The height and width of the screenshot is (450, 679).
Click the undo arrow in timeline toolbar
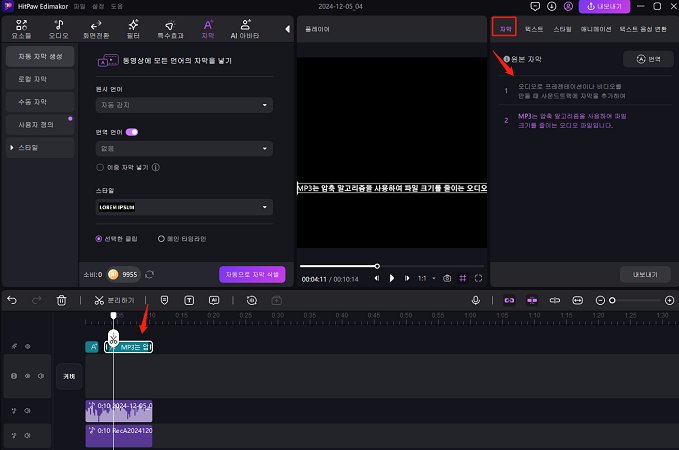(x=12, y=299)
